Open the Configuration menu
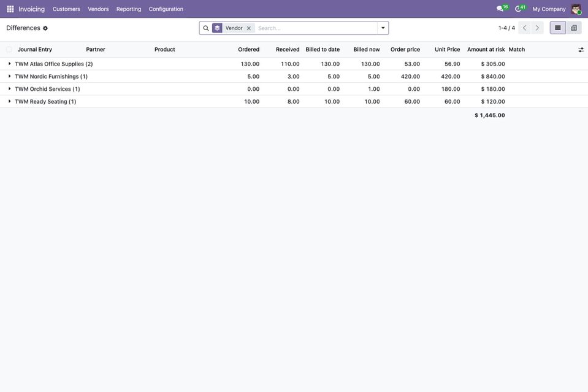This screenshot has height=392, width=588. (x=166, y=9)
